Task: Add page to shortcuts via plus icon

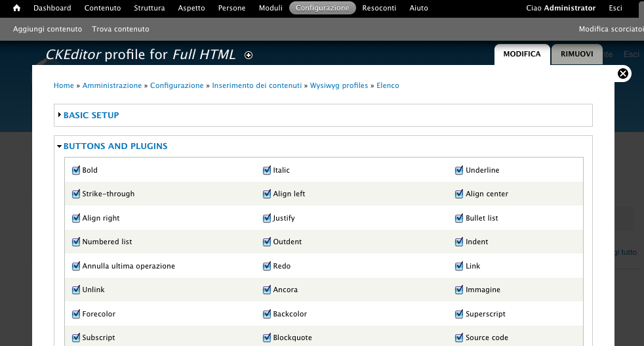Action: (249, 55)
